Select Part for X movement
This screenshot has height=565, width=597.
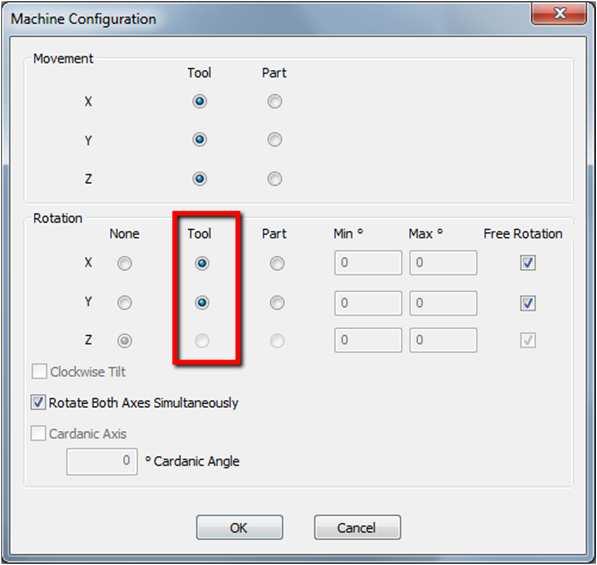pos(275,102)
